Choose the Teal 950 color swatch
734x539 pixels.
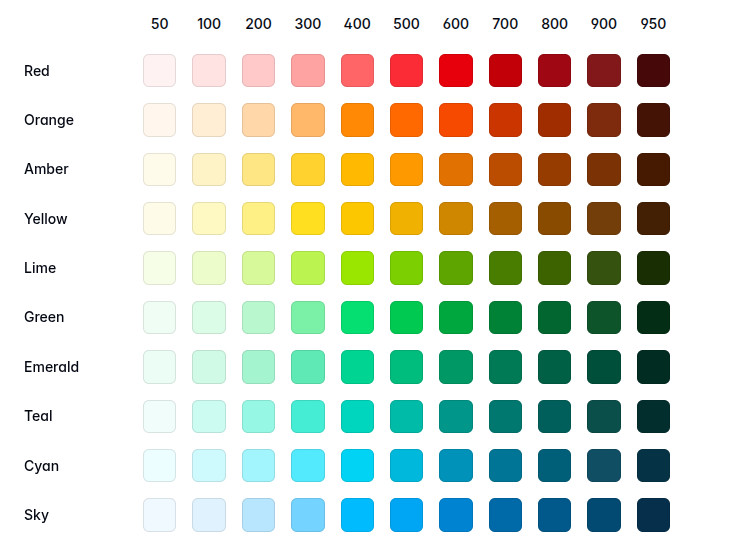tap(653, 416)
